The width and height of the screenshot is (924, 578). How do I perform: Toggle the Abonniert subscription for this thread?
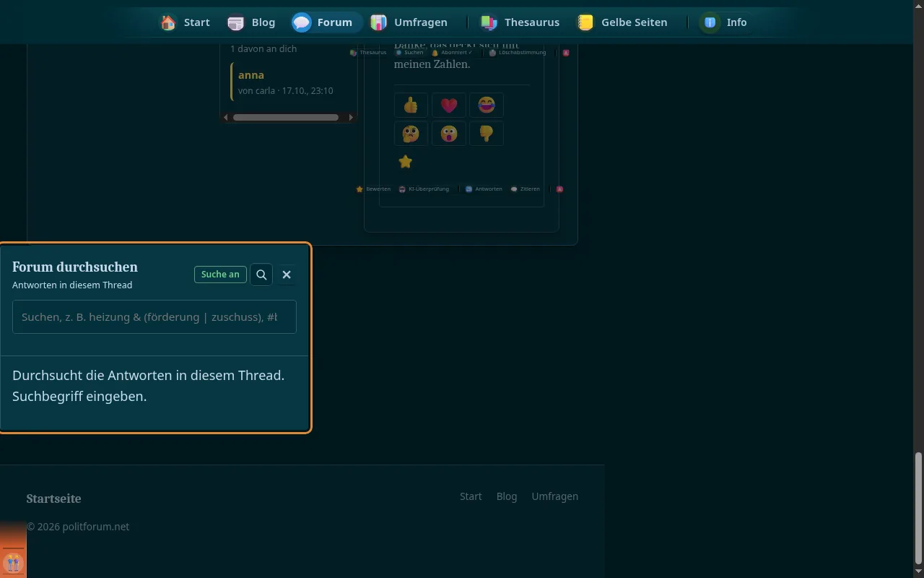pyautogui.click(x=452, y=53)
